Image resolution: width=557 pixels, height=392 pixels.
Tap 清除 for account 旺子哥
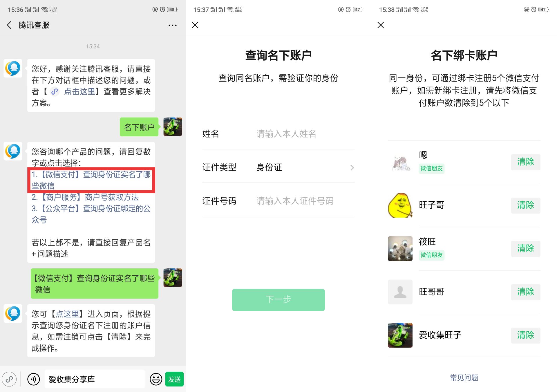tap(525, 205)
